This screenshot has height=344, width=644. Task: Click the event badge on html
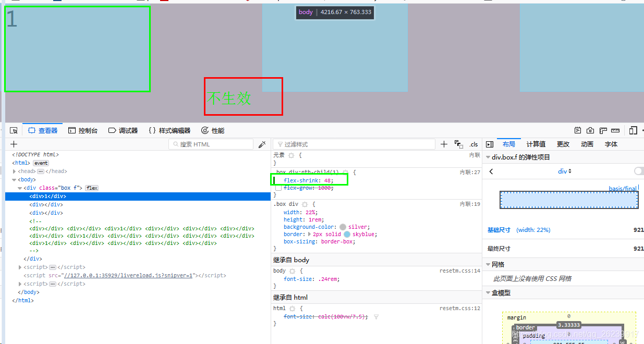[41, 163]
